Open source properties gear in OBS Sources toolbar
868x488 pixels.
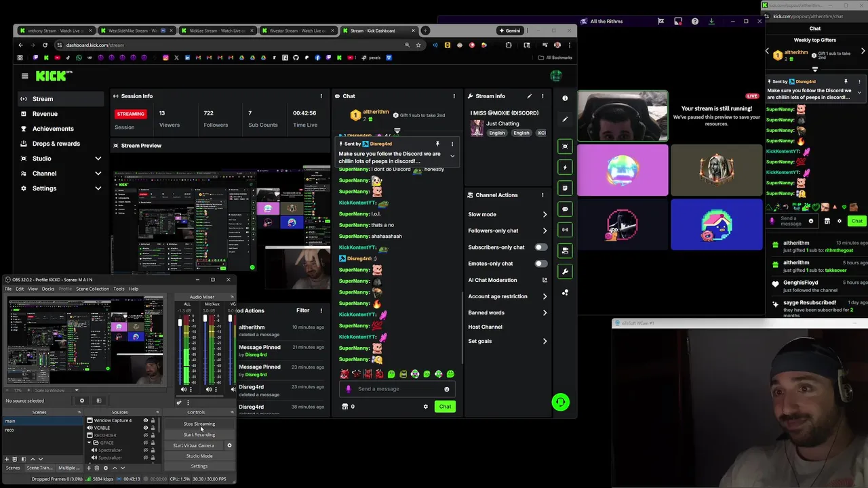[105, 468]
